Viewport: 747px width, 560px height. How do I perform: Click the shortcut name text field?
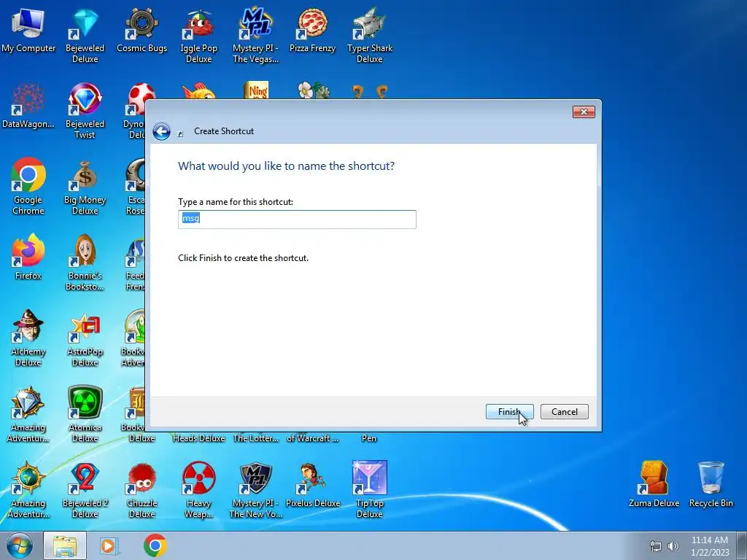(297, 219)
